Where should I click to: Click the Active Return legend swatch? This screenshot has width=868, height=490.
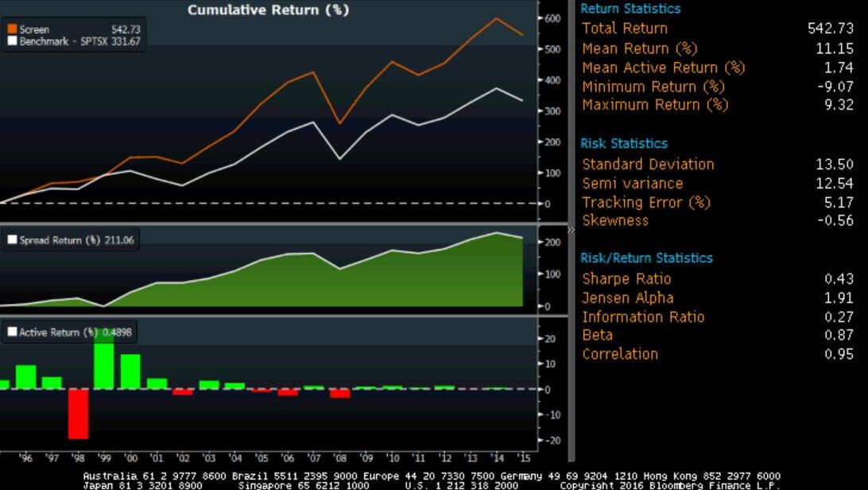point(12,332)
